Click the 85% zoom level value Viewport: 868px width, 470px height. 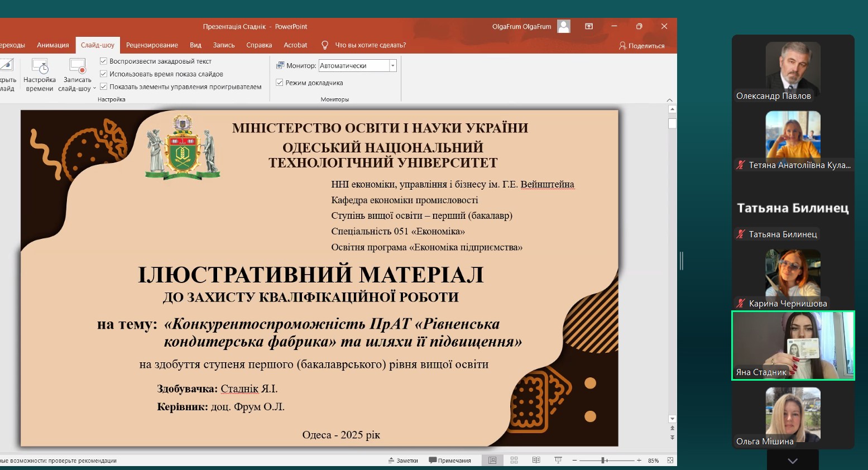click(x=653, y=461)
